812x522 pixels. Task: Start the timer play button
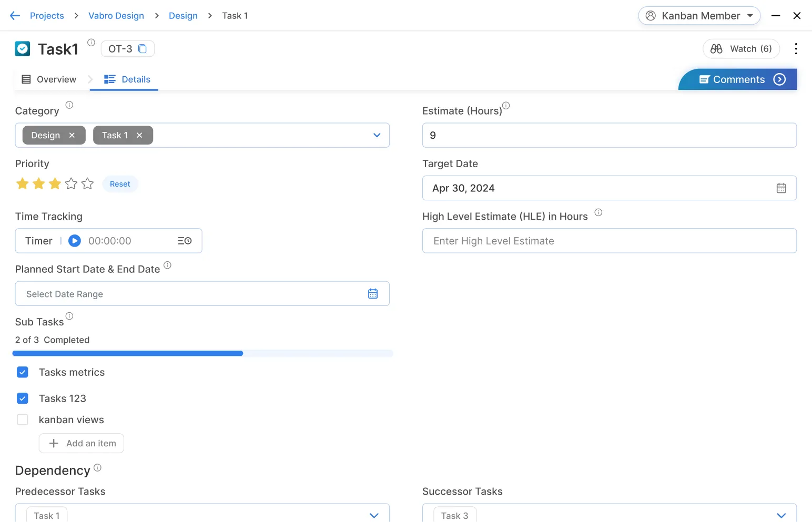[x=75, y=241]
